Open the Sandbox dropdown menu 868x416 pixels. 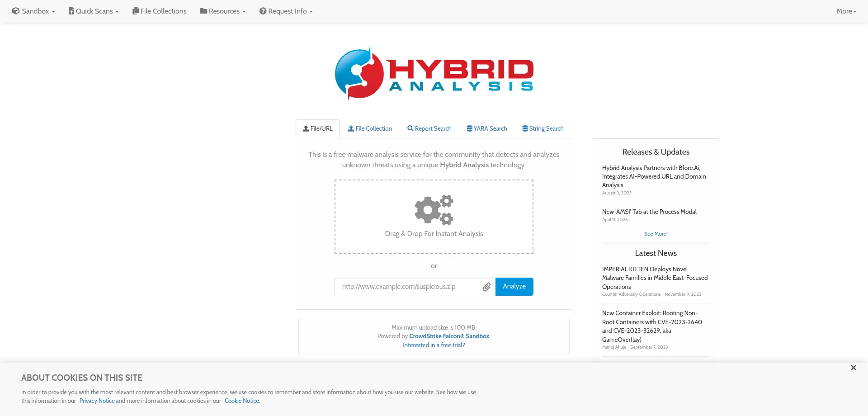tap(34, 11)
